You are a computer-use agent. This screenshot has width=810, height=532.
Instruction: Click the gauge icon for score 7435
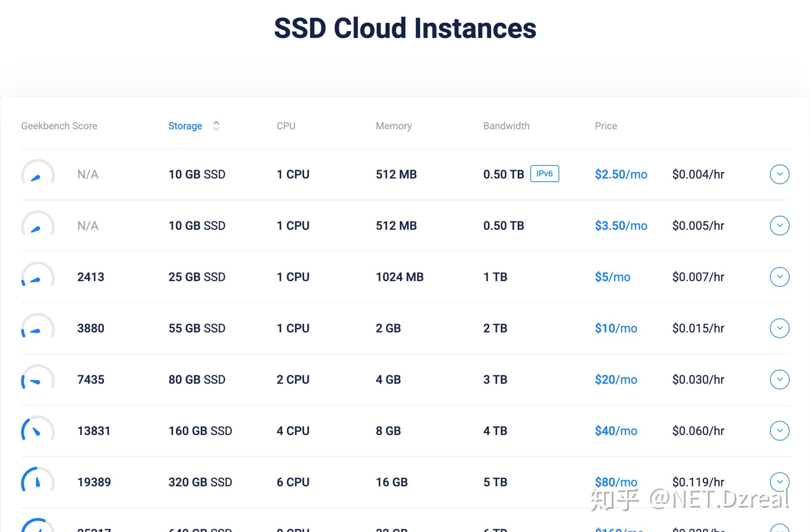point(38,378)
